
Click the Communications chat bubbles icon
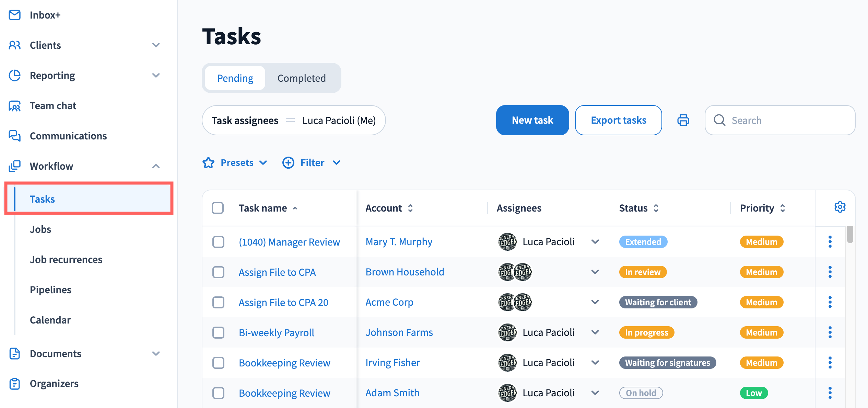pos(14,136)
